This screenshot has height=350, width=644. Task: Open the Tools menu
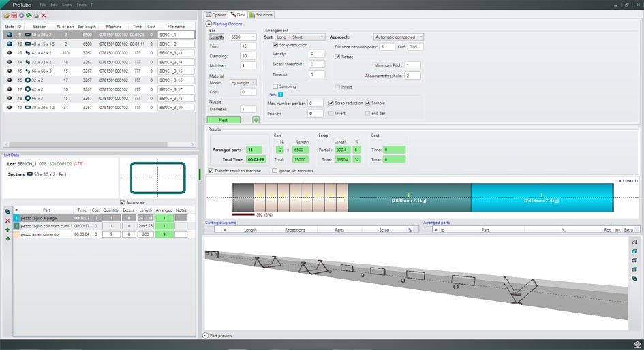(x=82, y=5)
